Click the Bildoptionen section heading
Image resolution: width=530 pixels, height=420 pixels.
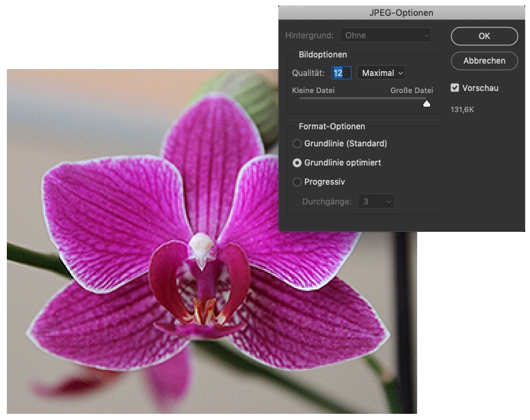323,55
